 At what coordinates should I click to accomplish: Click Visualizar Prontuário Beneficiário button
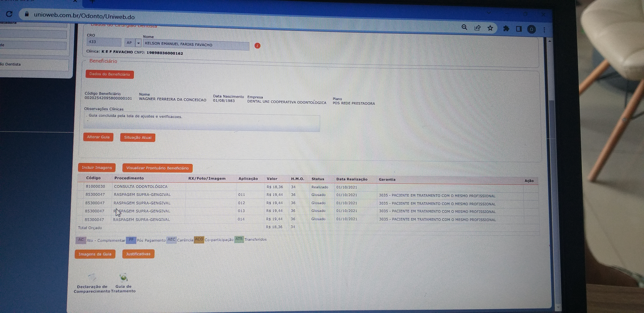point(157,168)
